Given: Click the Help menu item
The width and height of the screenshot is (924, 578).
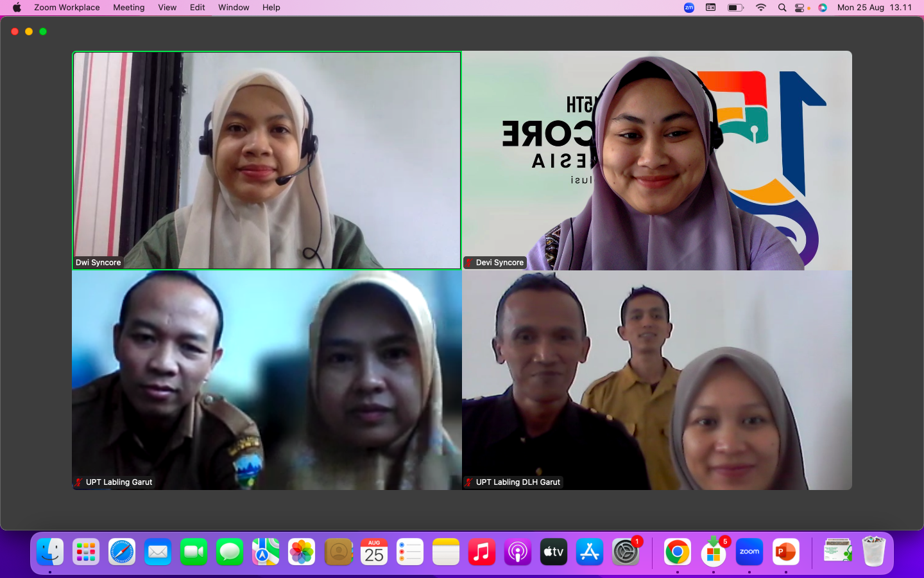Looking at the screenshot, I should click(271, 8).
